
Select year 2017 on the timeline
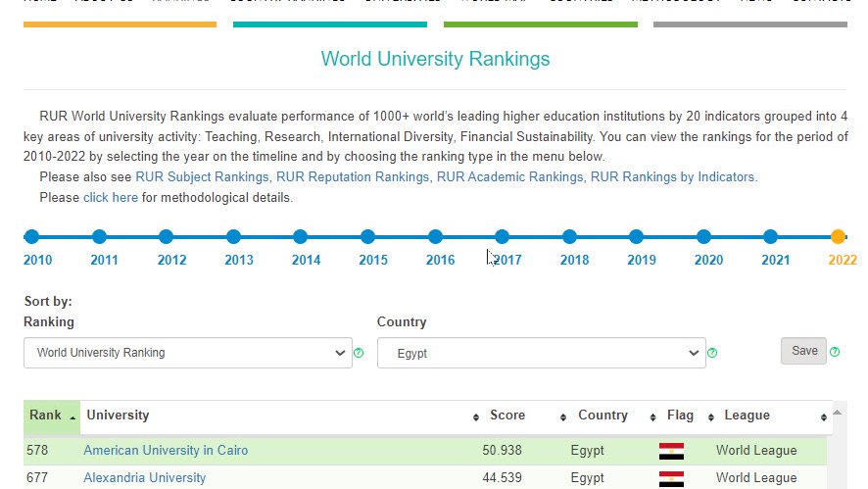point(503,237)
